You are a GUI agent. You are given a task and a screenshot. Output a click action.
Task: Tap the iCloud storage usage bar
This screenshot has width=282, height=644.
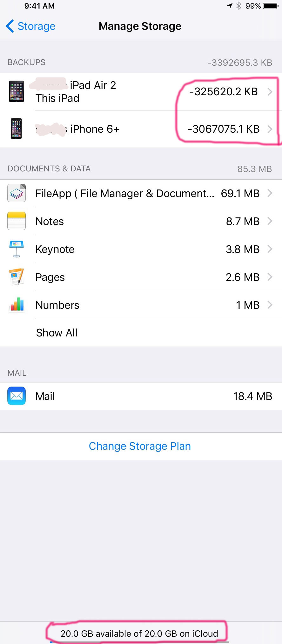[139, 642]
